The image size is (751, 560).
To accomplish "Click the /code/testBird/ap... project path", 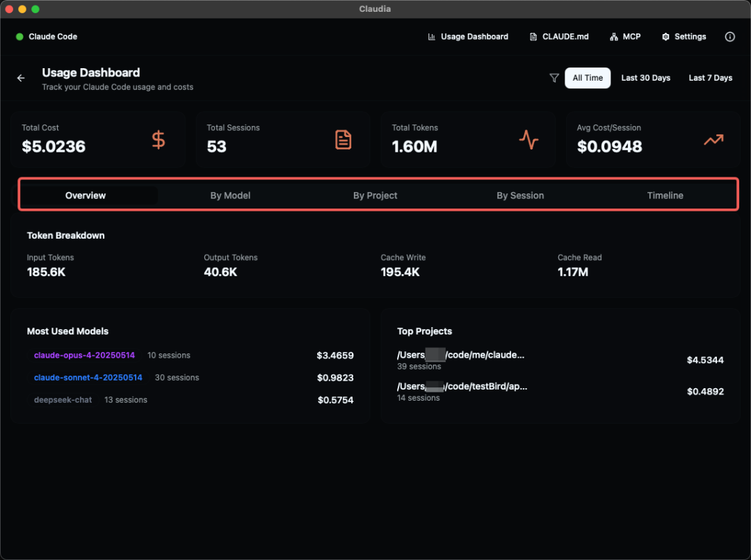I will click(462, 387).
